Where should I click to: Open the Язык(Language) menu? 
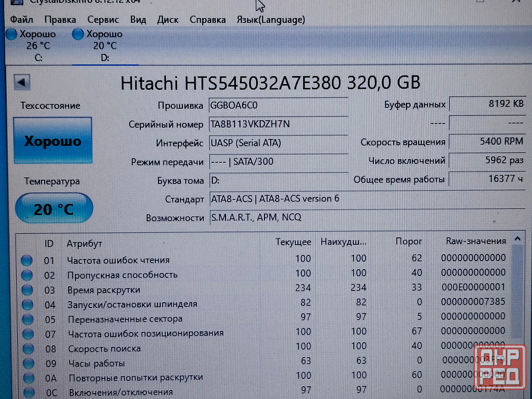pos(271,20)
